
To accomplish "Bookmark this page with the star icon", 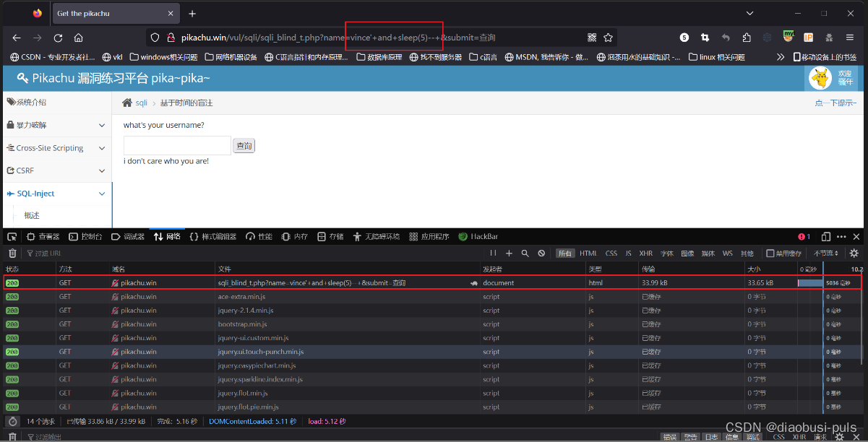I will tap(609, 38).
